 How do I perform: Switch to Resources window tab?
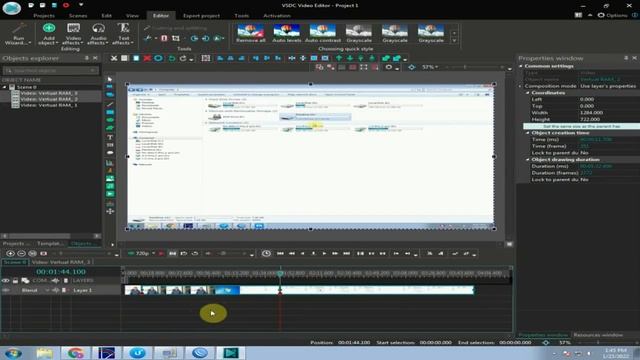[598, 335]
